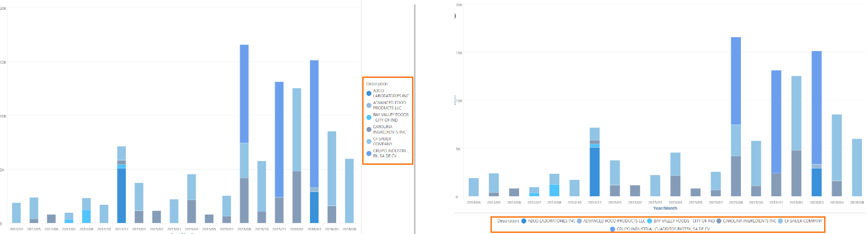868x234 pixels.
Task: Select GRUPO INDUSTRIAL CUADRITOS BIOTEK text in bottom legend
Action: point(663,229)
